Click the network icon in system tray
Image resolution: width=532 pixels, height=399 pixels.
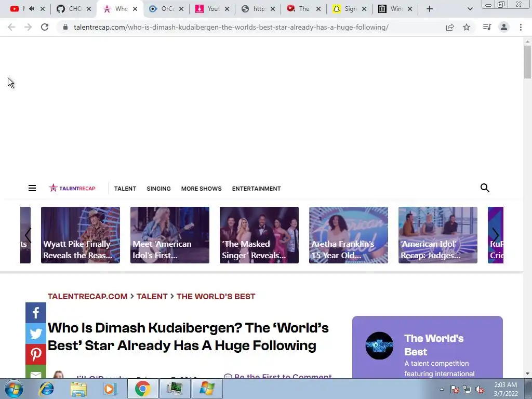click(x=467, y=389)
